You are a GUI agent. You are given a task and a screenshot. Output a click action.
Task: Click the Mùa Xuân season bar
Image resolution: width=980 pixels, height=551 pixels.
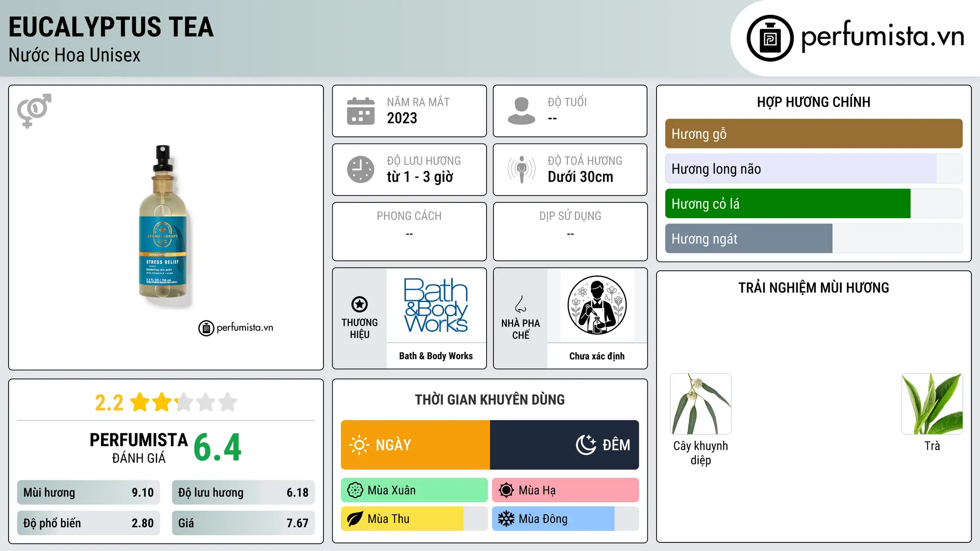[414, 490]
